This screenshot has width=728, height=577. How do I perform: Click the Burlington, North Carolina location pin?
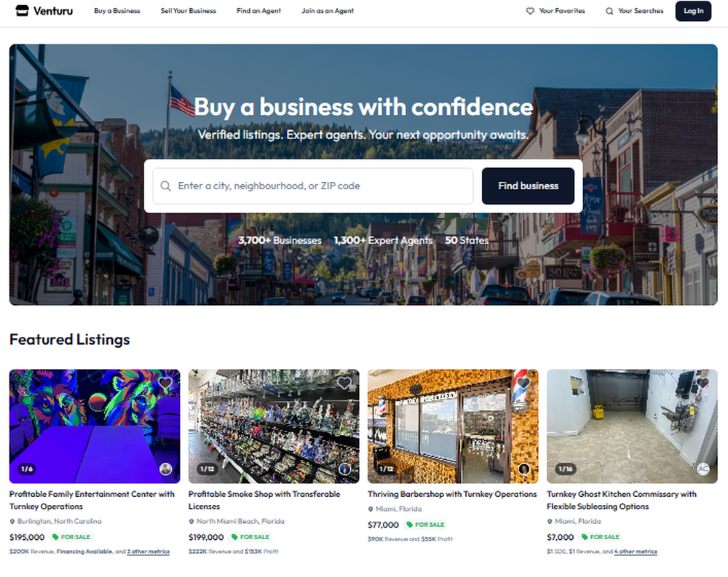pos(12,521)
